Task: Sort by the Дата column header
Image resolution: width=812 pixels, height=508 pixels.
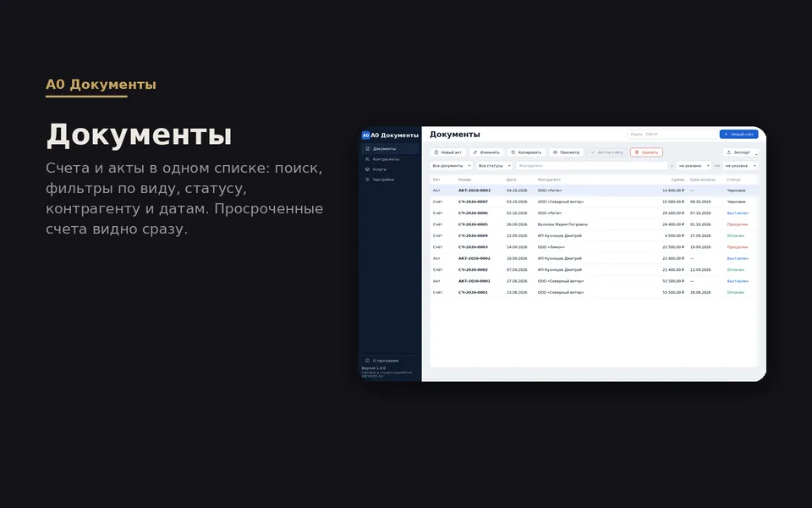Action: click(x=511, y=179)
